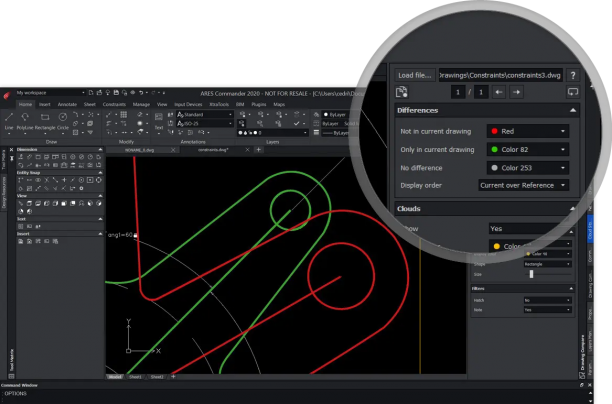The height and width of the screenshot is (404, 612).
Task: Click the Save icon in quick access bar
Action: 116,93
